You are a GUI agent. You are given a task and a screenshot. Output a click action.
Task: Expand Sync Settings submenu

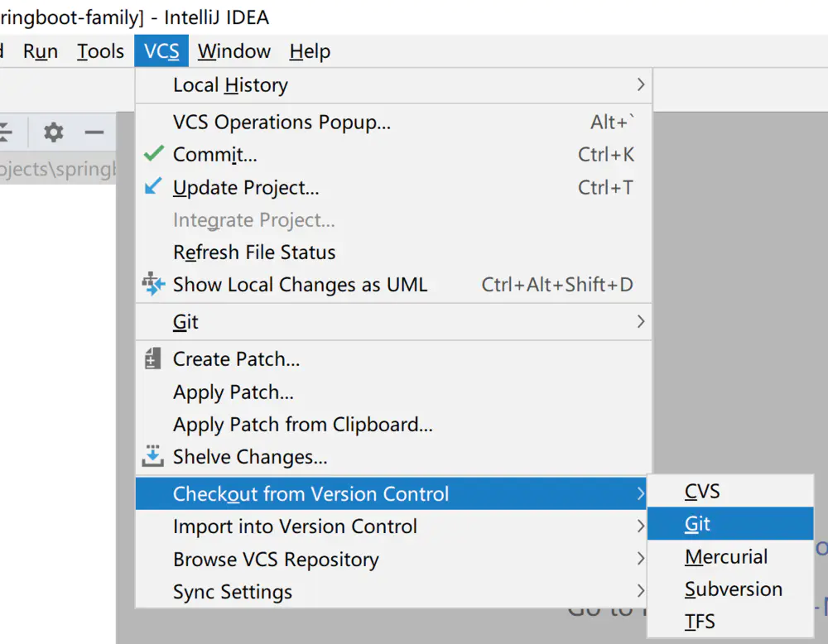392,591
